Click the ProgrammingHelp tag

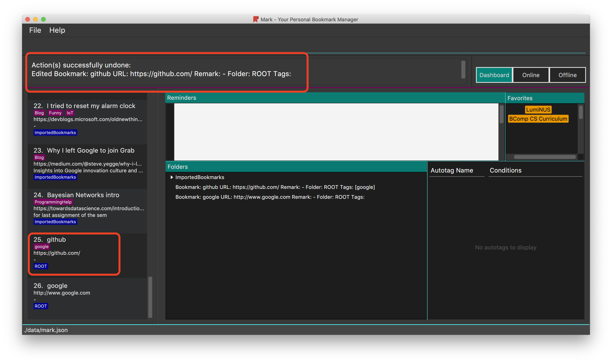click(x=53, y=202)
